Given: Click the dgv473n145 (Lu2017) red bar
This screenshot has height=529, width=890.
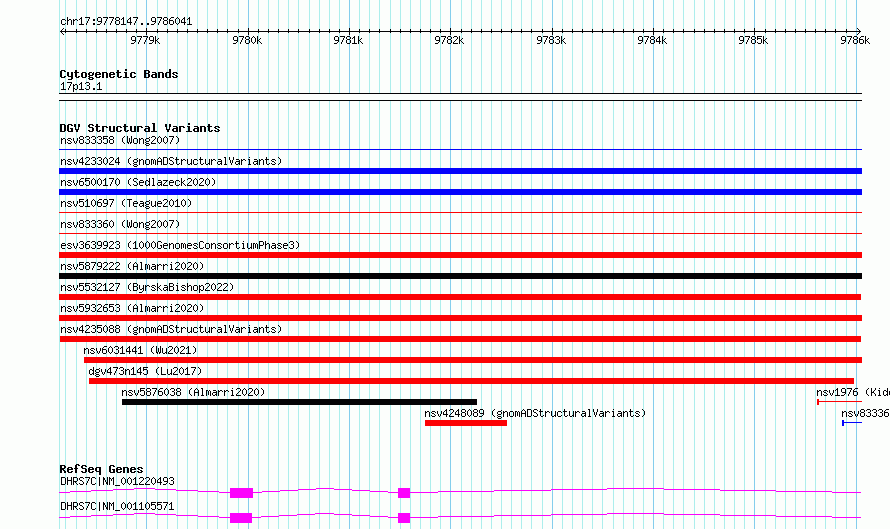Looking at the screenshot, I should 471,381.
